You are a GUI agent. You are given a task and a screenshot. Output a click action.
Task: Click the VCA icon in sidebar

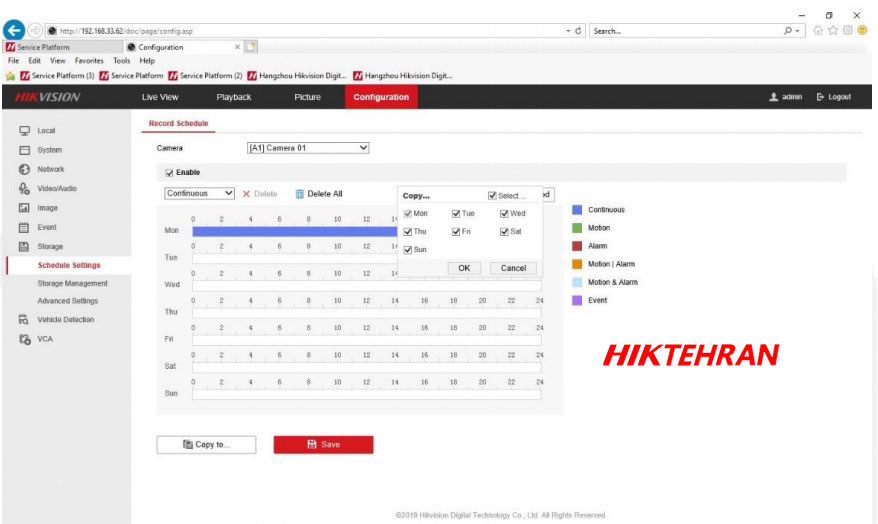(25, 339)
